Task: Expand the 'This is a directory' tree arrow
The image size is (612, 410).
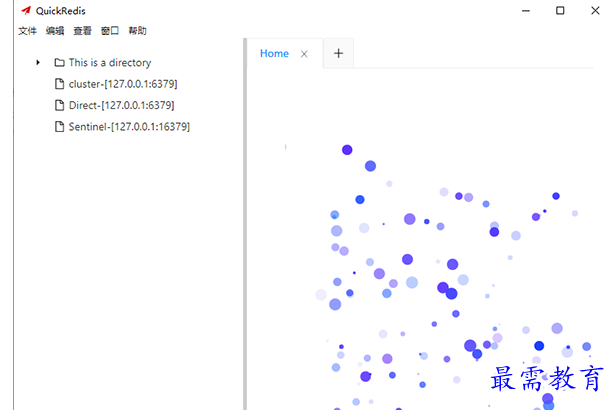Action: pos(38,62)
